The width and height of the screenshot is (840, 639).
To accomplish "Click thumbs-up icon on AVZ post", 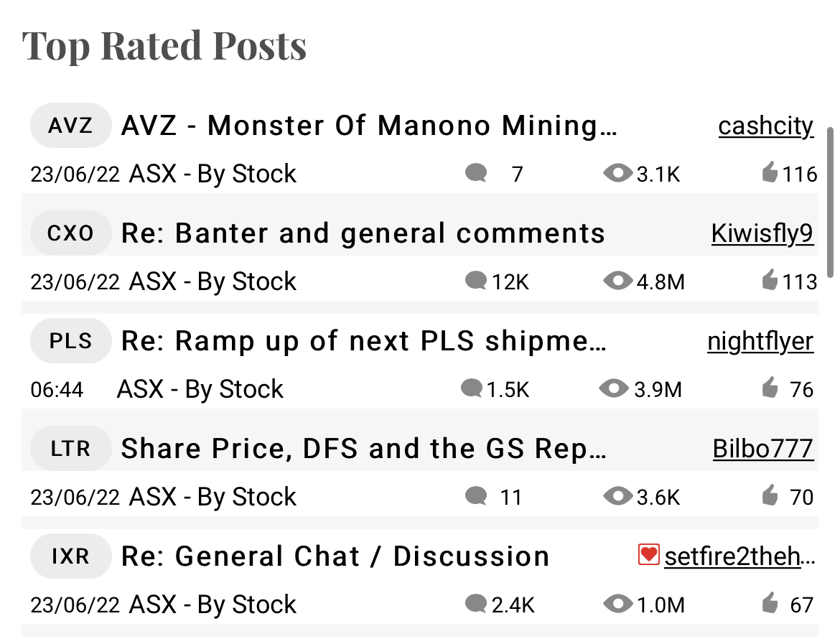I will point(770,172).
